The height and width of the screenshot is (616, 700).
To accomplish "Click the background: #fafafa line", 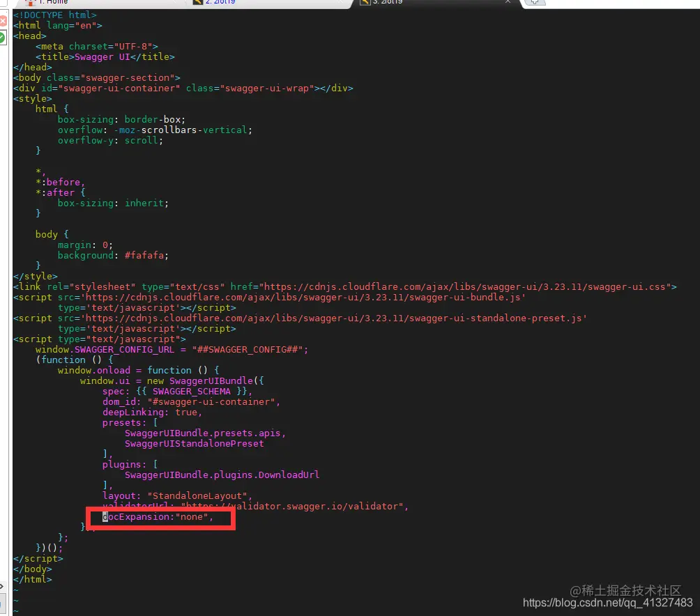I will pos(114,255).
